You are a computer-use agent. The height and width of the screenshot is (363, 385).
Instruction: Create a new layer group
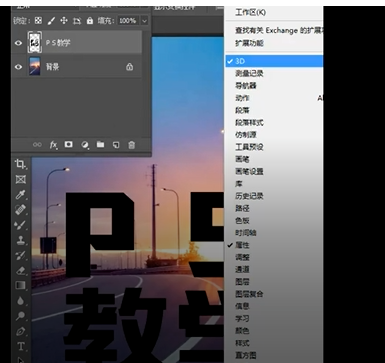click(100, 144)
